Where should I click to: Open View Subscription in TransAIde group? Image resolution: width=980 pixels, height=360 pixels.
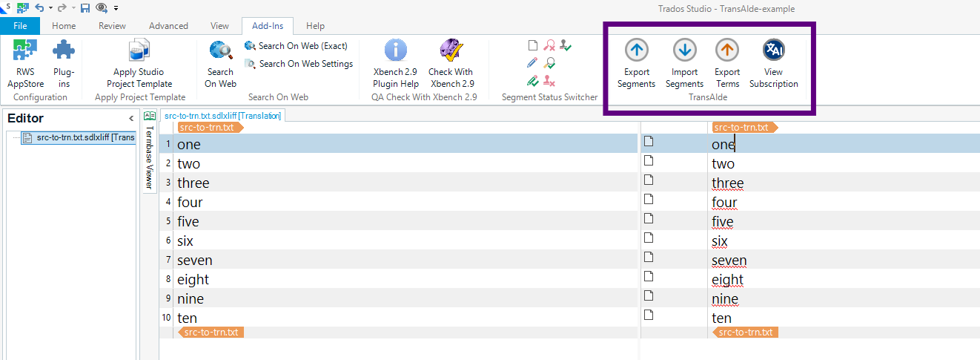point(773,51)
